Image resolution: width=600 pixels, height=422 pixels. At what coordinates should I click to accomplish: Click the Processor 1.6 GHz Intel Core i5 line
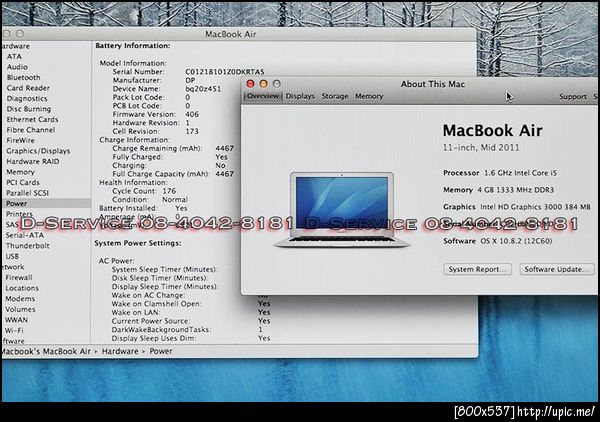coord(500,173)
